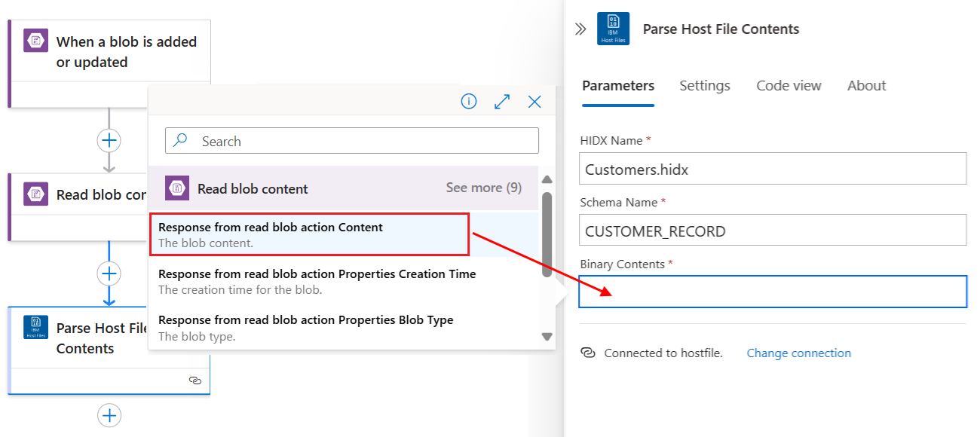This screenshot has height=437, width=980.
Task: Open the info icon in the dynamic content popup
Action: [x=469, y=101]
